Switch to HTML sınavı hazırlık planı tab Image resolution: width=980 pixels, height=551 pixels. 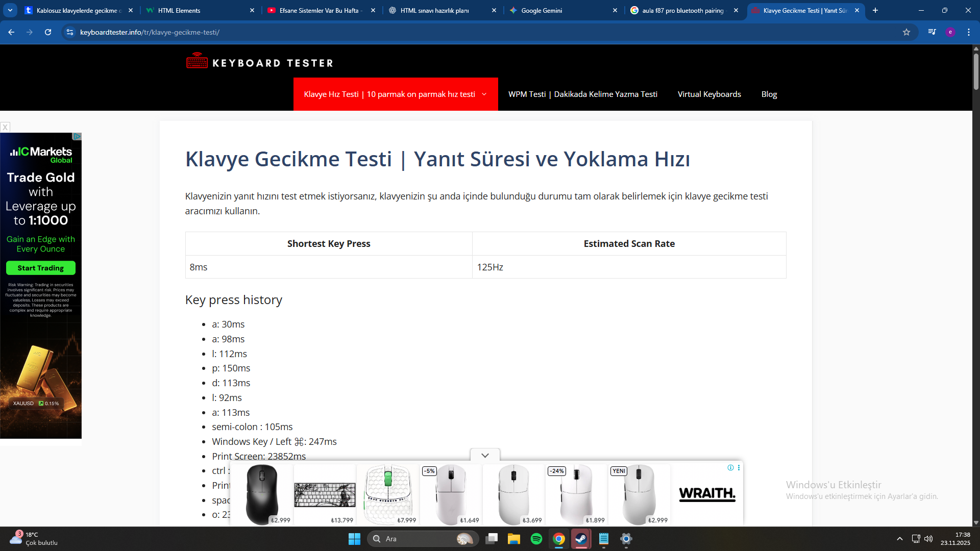pyautogui.click(x=442, y=10)
